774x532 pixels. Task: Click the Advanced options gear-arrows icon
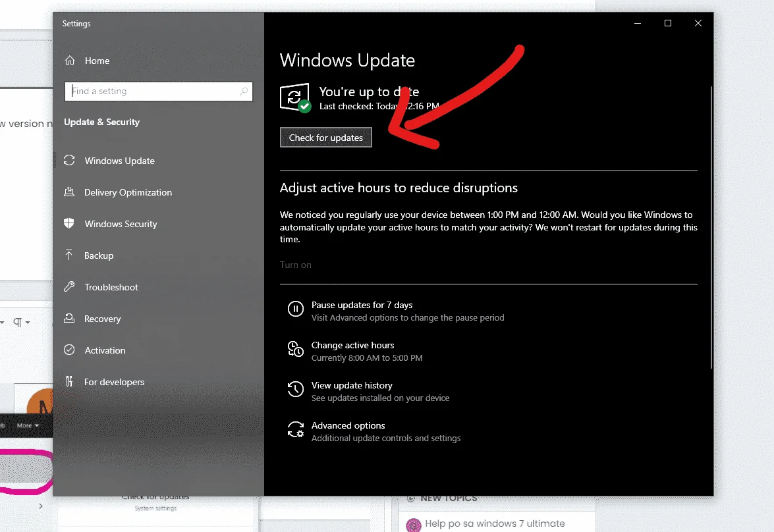click(296, 429)
